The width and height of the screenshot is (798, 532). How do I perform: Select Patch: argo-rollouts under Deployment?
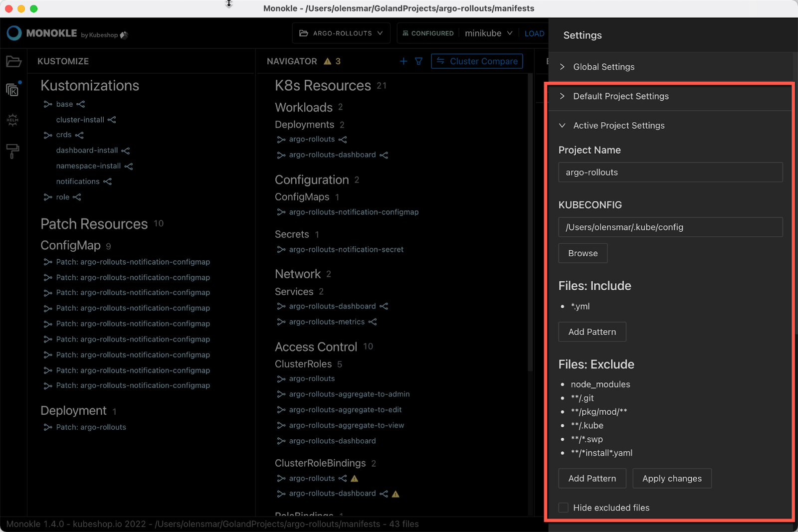point(91,427)
